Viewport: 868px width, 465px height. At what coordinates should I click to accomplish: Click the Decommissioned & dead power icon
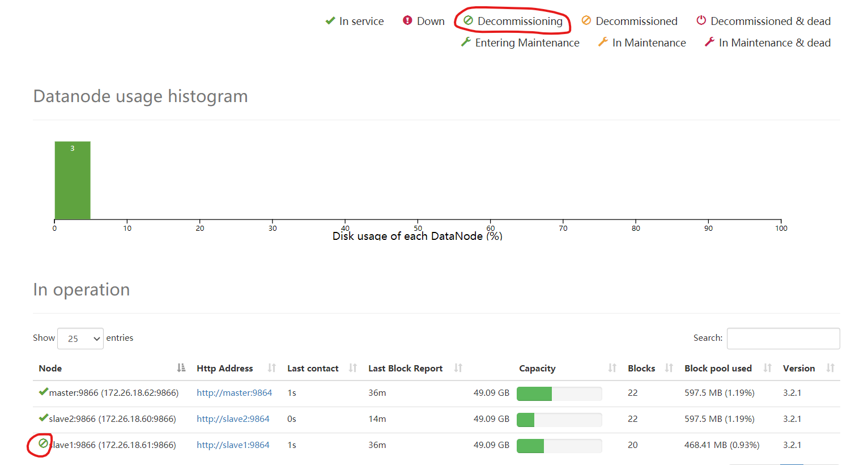(701, 20)
